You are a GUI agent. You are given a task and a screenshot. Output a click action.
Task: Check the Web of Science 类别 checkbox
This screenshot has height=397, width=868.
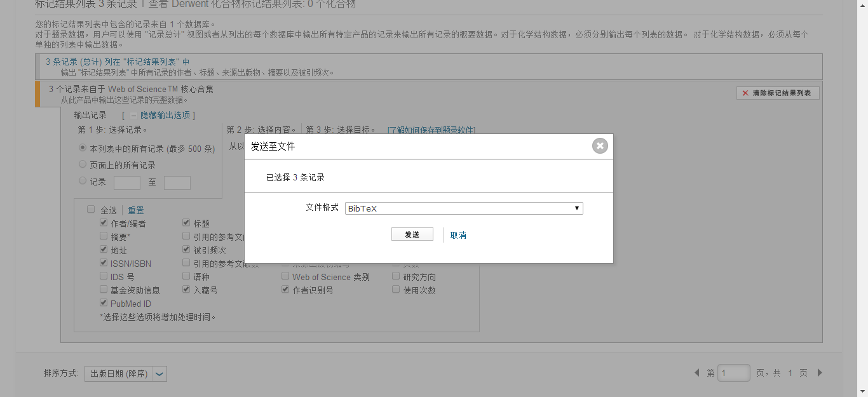tap(285, 276)
